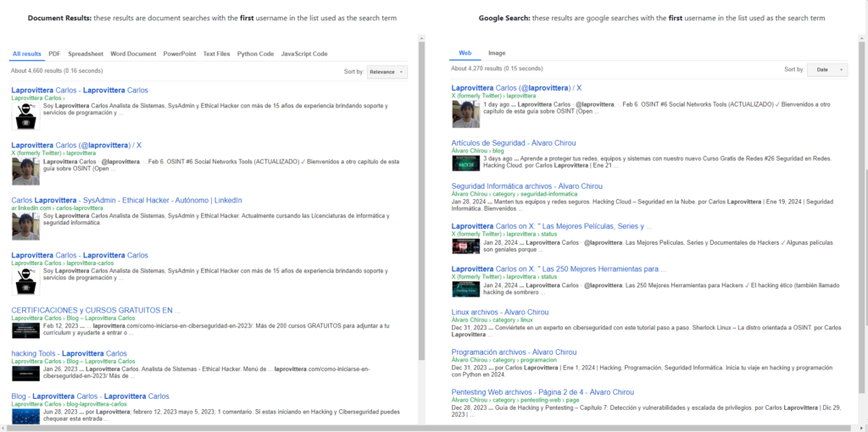Select the Text Files tab

(216, 53)
